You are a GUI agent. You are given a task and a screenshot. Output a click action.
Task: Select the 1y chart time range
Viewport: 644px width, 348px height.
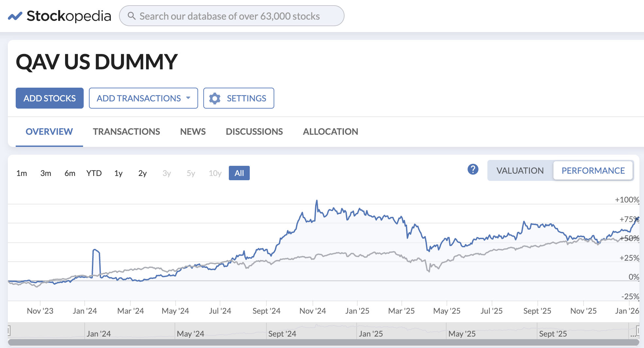point(118,173)
